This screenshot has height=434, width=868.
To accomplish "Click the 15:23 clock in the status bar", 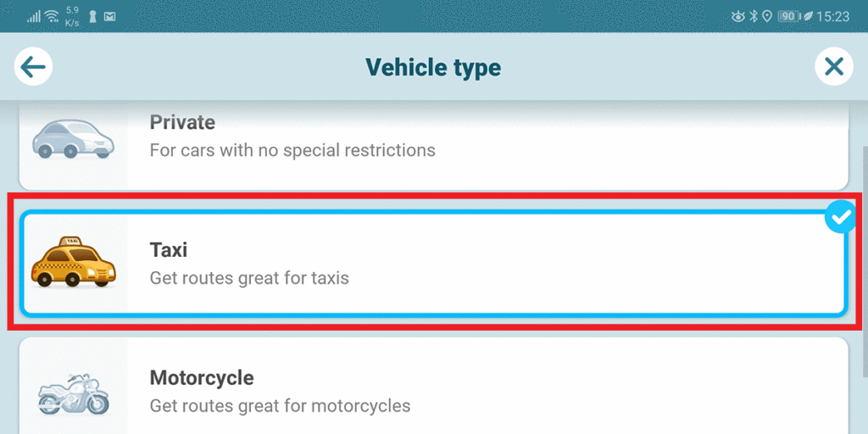I will pyautogui.click(x=832, y=17).
